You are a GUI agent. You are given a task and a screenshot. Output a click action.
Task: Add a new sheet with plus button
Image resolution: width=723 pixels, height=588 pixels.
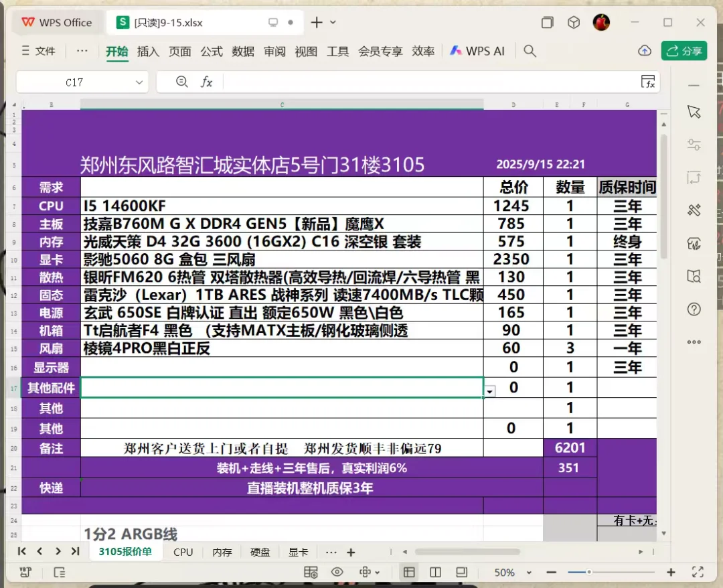(351, 552)
